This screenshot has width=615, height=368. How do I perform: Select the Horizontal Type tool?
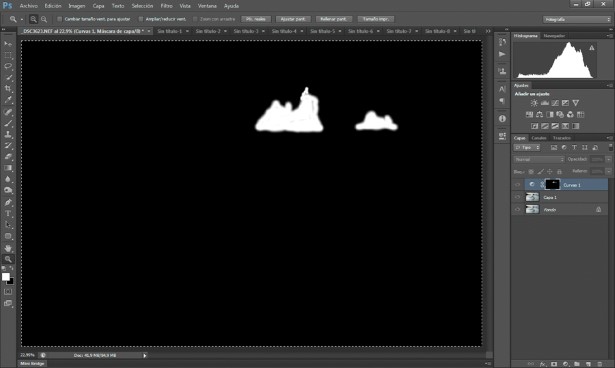tap(8, 213)
